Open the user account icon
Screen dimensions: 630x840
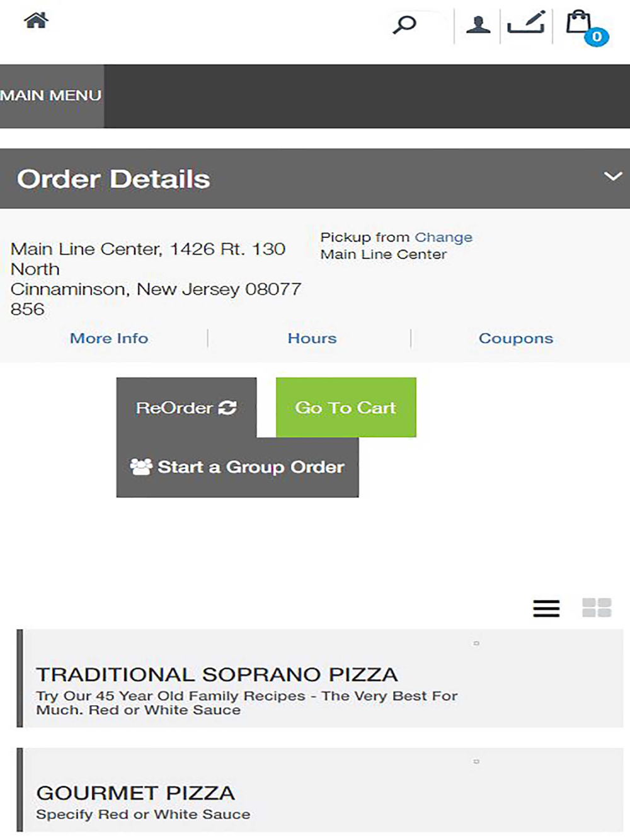(x=478, y=25)
